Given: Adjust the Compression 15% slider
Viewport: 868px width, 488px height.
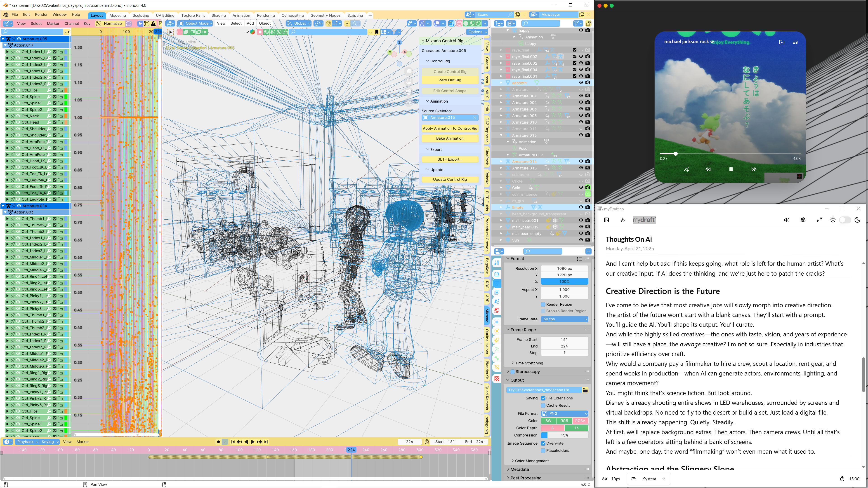Looking at the screenshot, I should (564, 435).
